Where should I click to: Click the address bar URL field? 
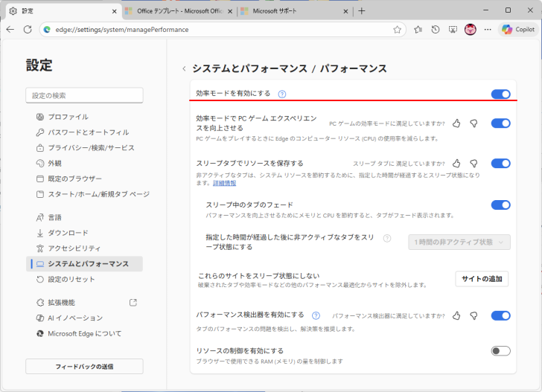click(221, 30)
